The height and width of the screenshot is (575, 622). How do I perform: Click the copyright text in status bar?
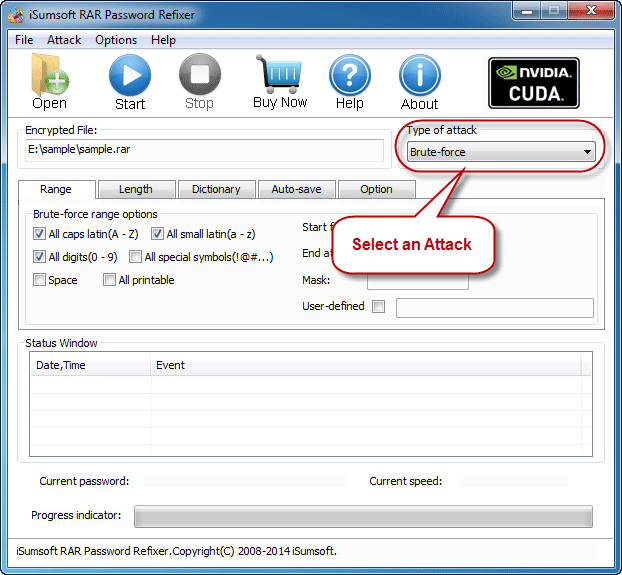(x=177, y=551)
